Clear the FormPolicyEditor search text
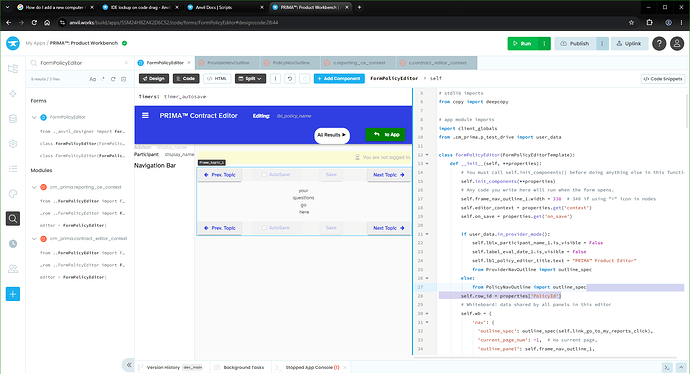Screen dimensions: 690x374 coord(126,63)
